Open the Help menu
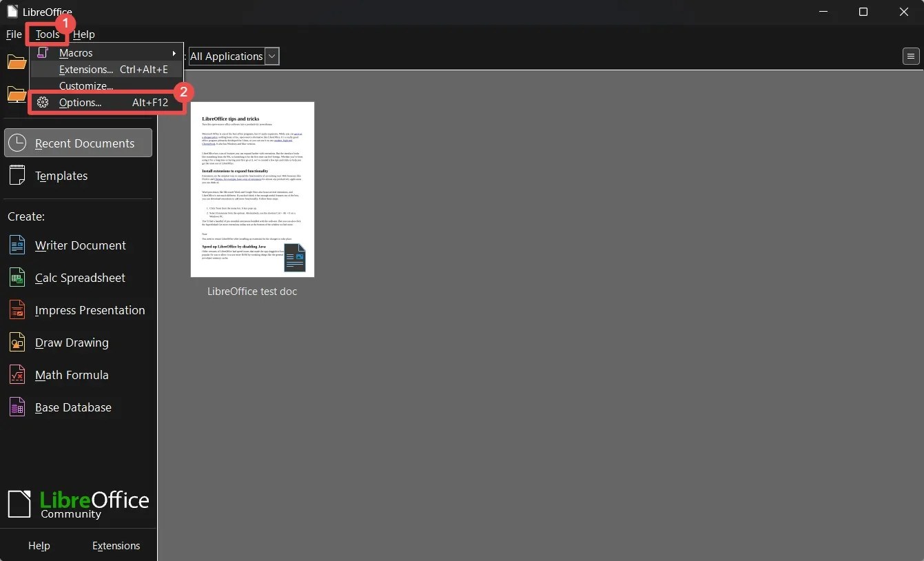Image resolution: width=924 pixels, height=561 pixels. click(x=83, y=34)
